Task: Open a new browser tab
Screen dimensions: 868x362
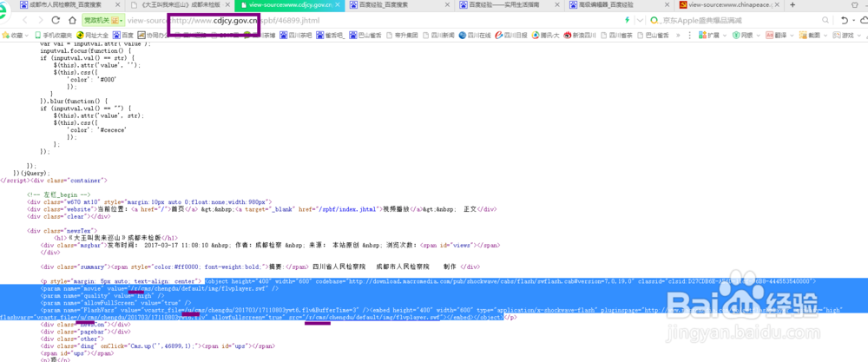Action: point(792,5)
